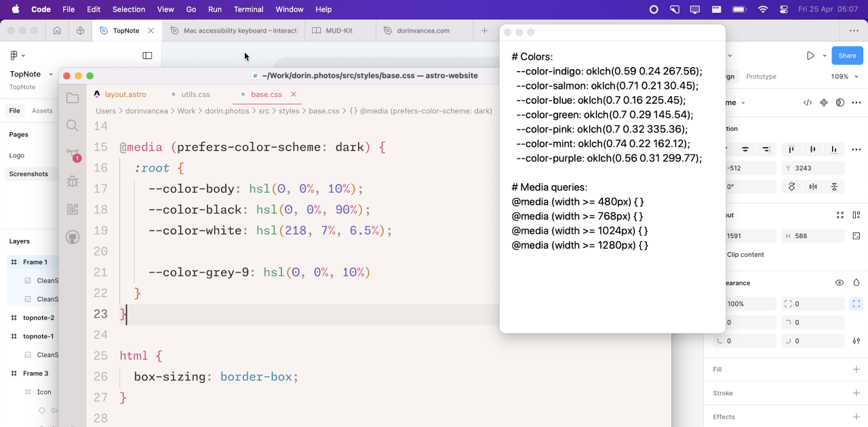Toggle the Clip content checkbox
The height and width of the screenshot is (427, 868).
coord(745,255)
